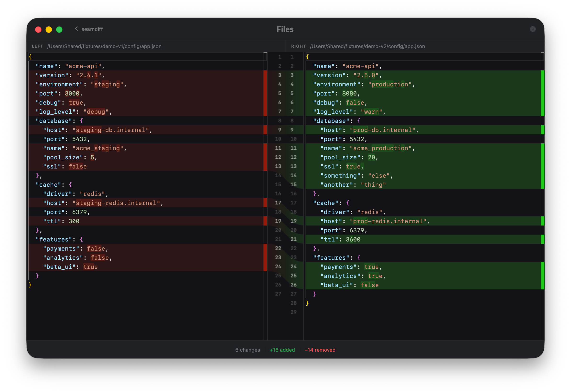This screenshot has height=392, width=570.
Task: Click the left file path demo-v1/config/app.json
Action: (x=104, y=46)
